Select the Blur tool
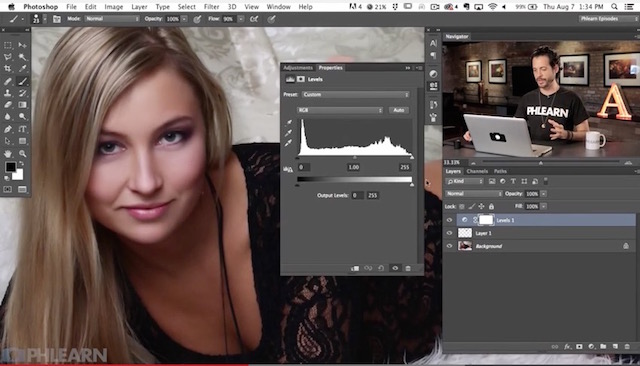Image resolution: width=640 pixels, height=366 pixels. [8, 117]
